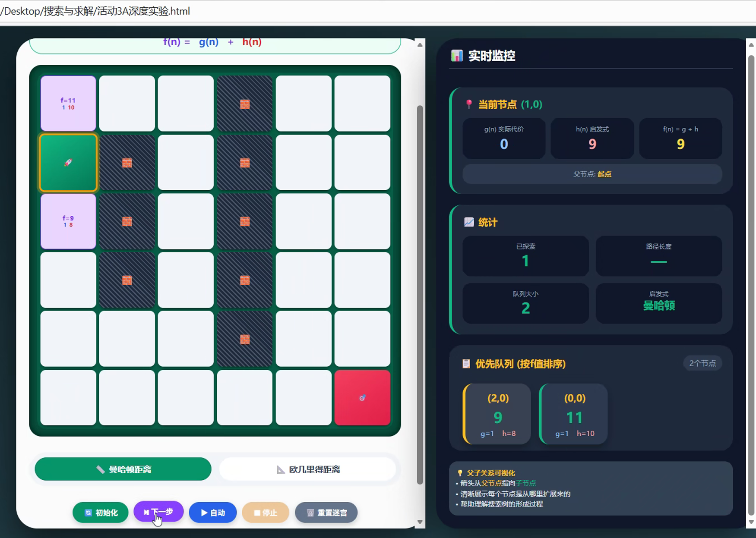Viewport: 756px width, 538px height.
Task: Switch to Euclidean distance heuristic (欧几里得距离)
Action: click(307, 469)
